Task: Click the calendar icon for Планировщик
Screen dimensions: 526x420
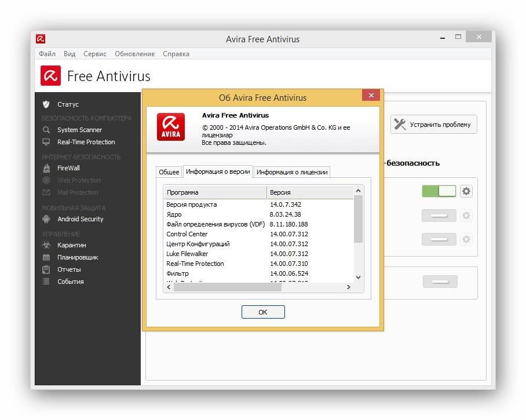Action: pos(46,257)
